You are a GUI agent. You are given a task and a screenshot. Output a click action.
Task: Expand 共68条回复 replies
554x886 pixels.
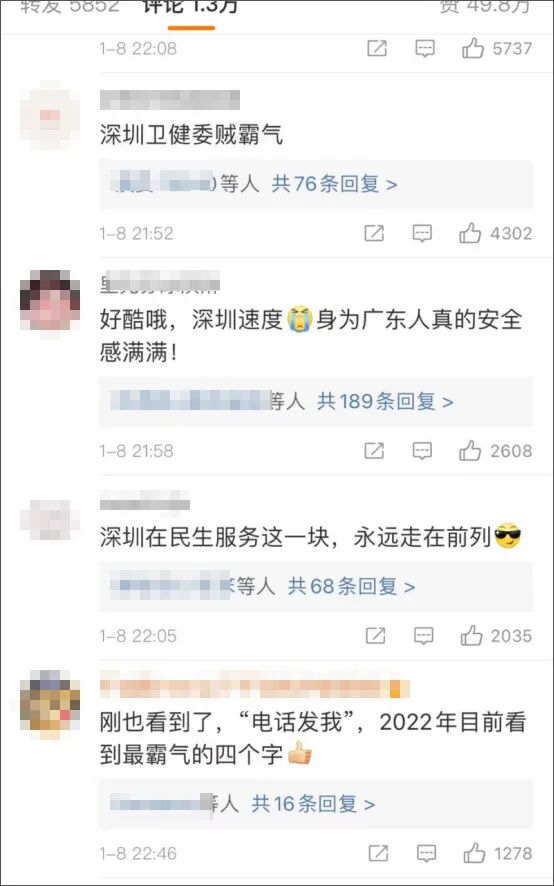[352, 587]
